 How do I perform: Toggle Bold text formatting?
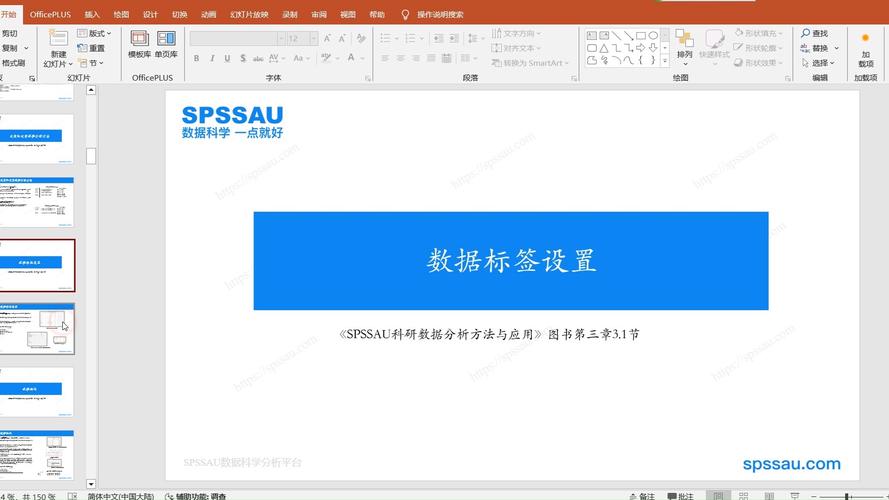click(197, 59)
